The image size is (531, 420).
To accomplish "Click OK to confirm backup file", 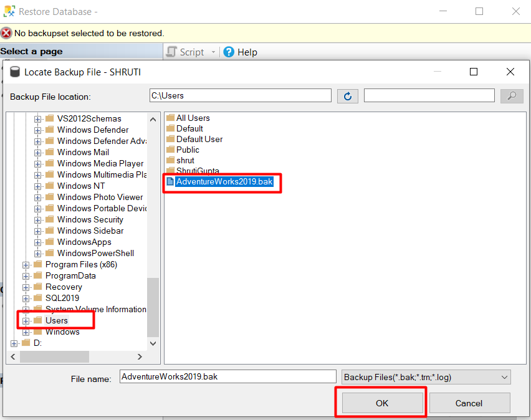I will tap(382, 403).
